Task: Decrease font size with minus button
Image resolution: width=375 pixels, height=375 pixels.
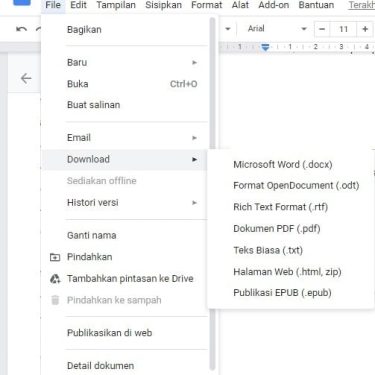Action: 322,29
